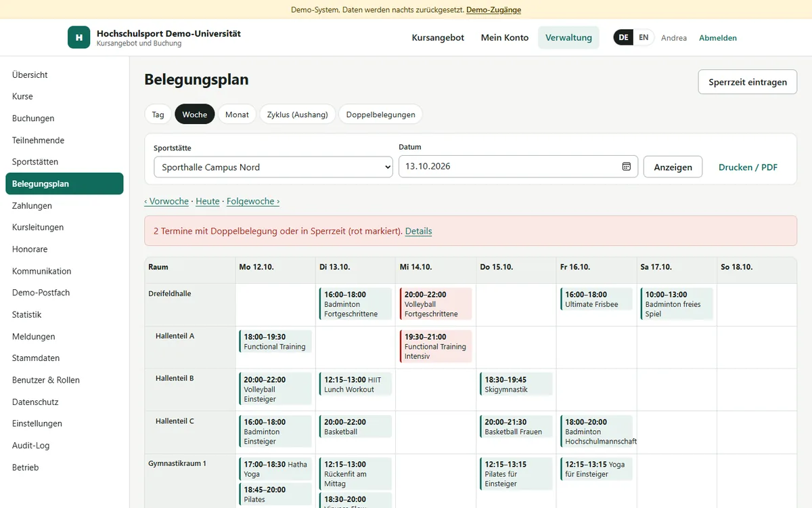Open Details link in red warning banner
812x508 pixels.
click(418, 231)
